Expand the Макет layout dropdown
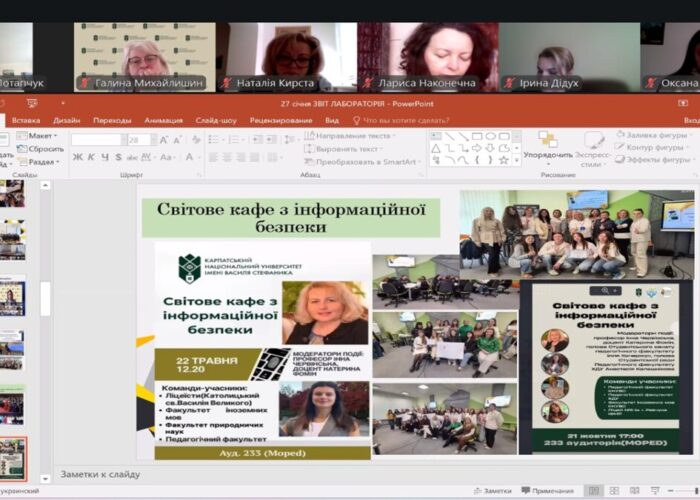The height and width of the screenshot is (500, 700). [x=40, y=135]
